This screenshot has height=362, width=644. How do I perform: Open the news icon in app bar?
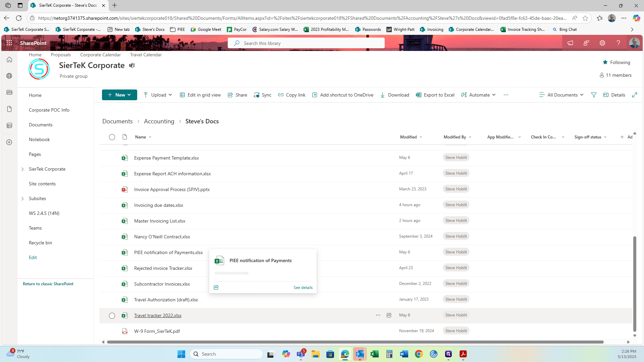coord(9,92)
